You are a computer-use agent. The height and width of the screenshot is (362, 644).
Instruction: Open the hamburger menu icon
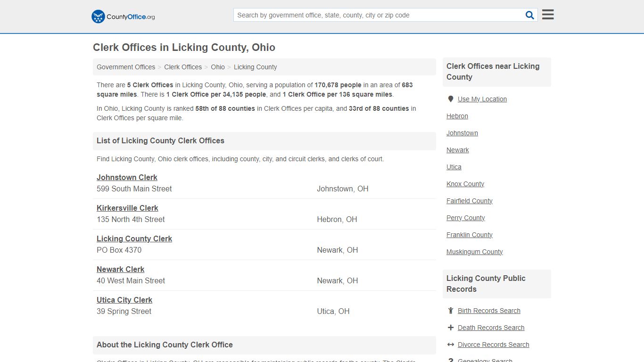click(548, 15)
